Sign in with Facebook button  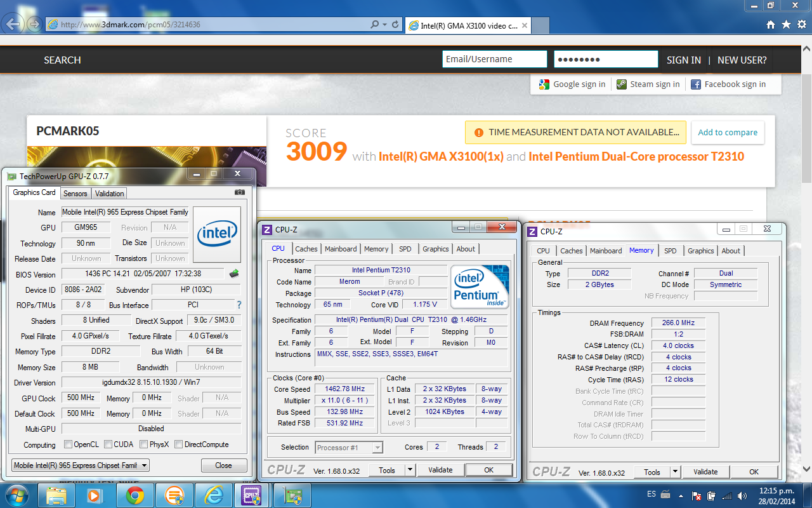coord(728,84)
